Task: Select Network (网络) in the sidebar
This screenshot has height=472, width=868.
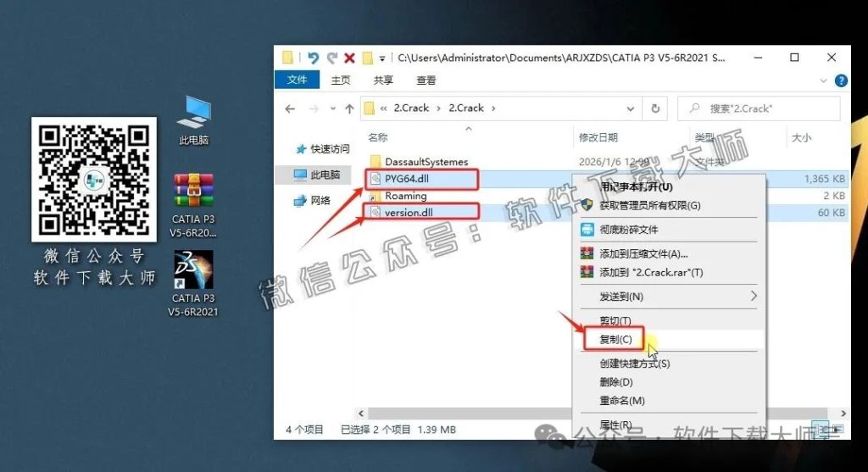Action: (x=312, y=200)
